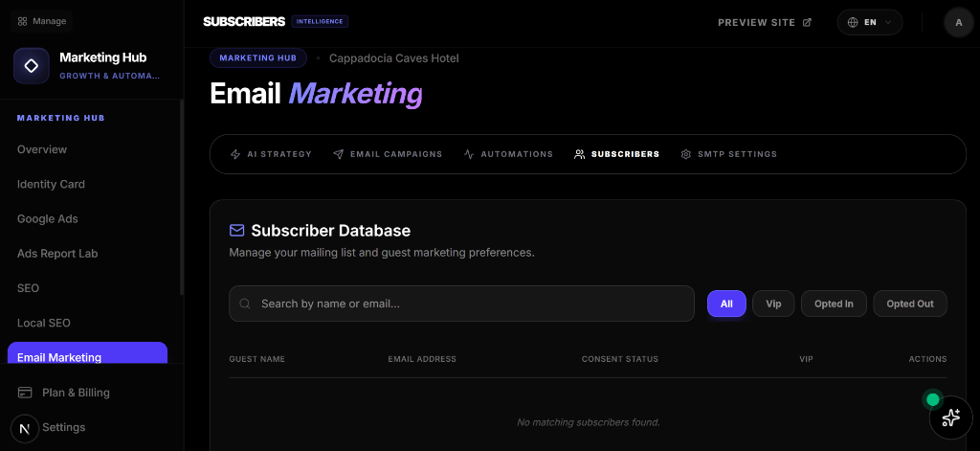Click the Marketing Hub breadcrumb pill

[x=258, y=58]
